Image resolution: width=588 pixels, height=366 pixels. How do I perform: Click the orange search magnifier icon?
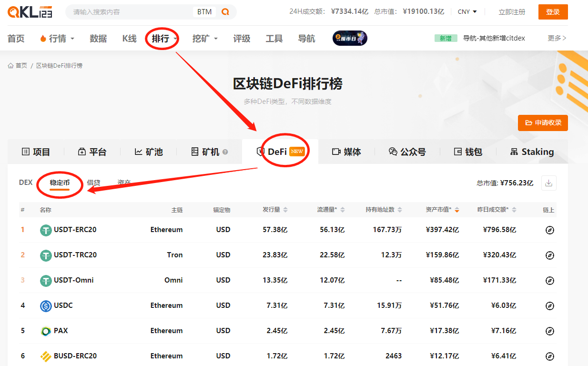[x=225, y=12]
